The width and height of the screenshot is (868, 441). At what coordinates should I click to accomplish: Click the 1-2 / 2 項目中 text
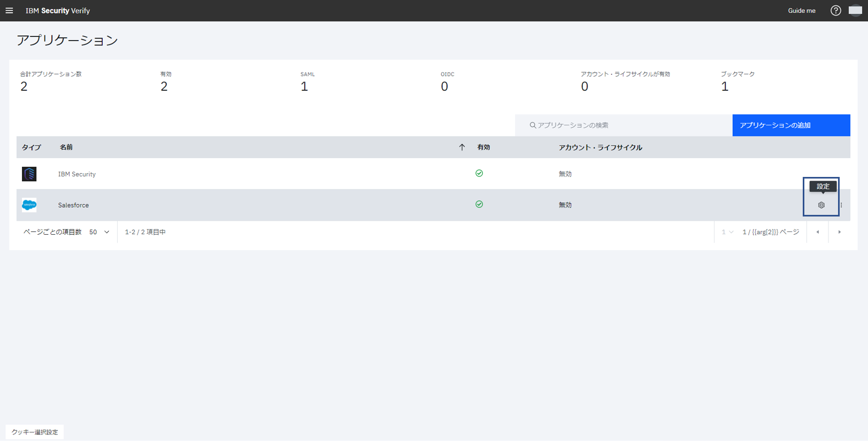tap(145, 232)
